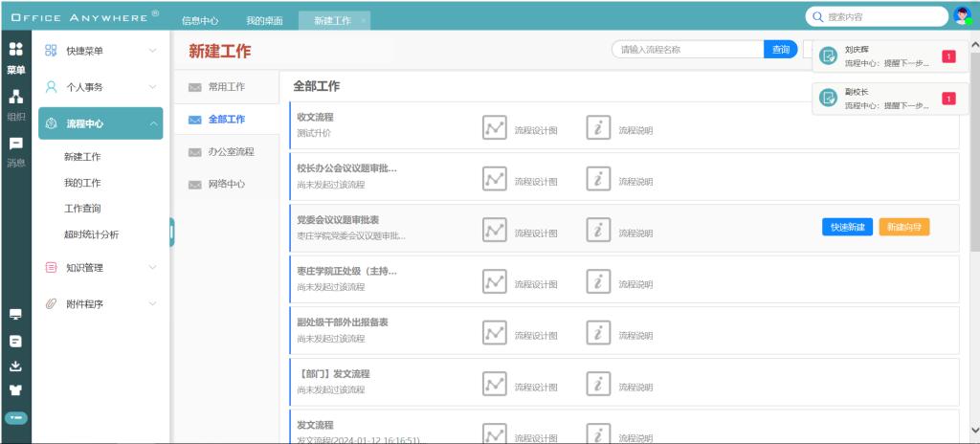This screenshot has width=980, height=444.
Task: Click the 快速新建 button
Action: click(x=847, y=227)
